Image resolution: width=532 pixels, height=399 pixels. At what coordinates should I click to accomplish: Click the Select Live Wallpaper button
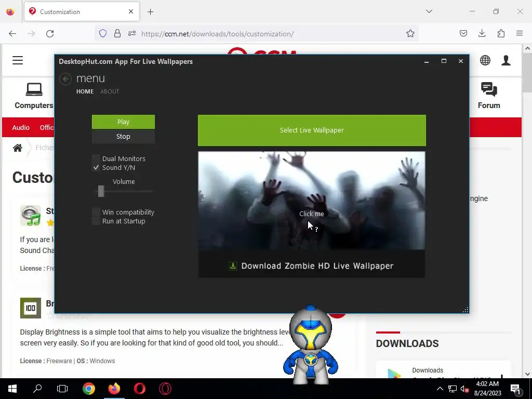312,130
